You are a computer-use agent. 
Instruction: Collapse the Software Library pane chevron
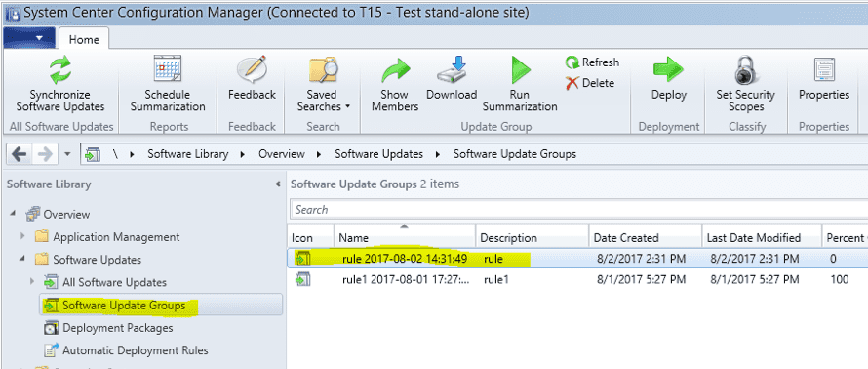pos(278,184)
